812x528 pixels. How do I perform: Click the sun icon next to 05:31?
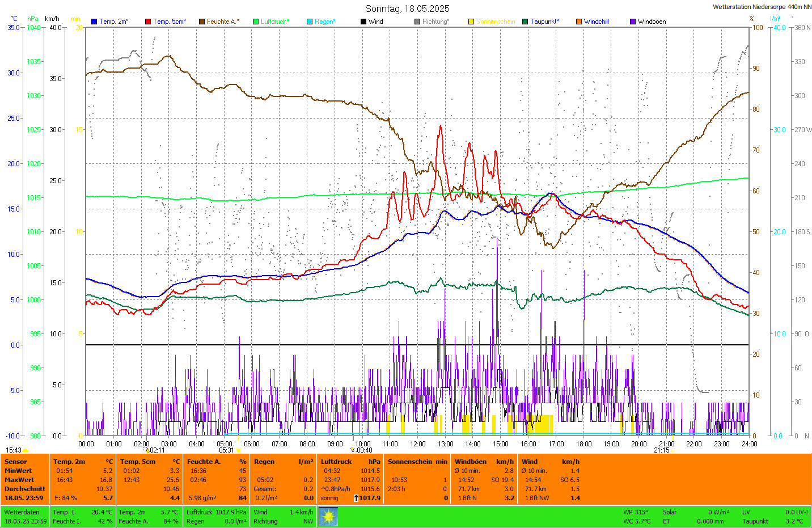(x=238, y=450)
